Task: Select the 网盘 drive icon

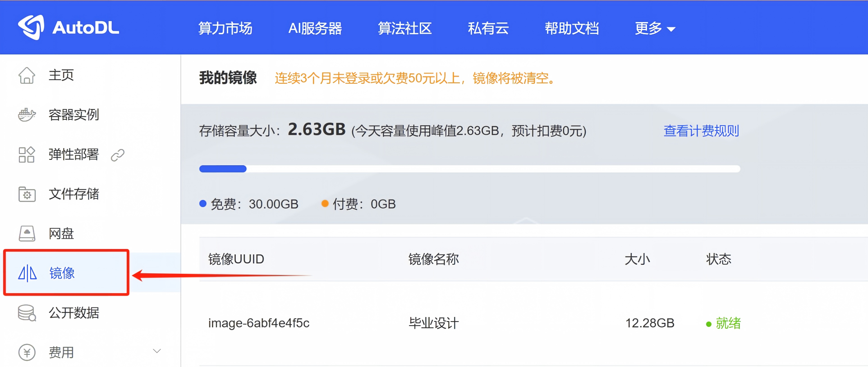Action: [x=27, y=234]
